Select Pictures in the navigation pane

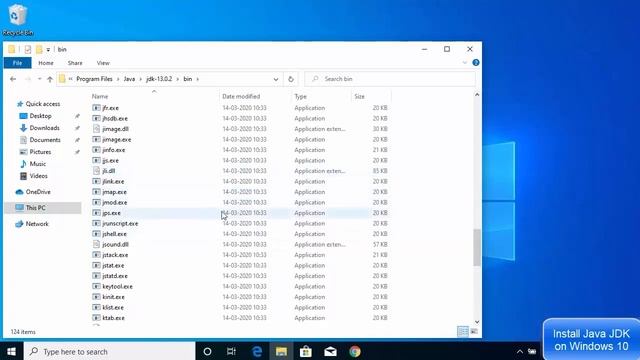(x=40, y=152)
